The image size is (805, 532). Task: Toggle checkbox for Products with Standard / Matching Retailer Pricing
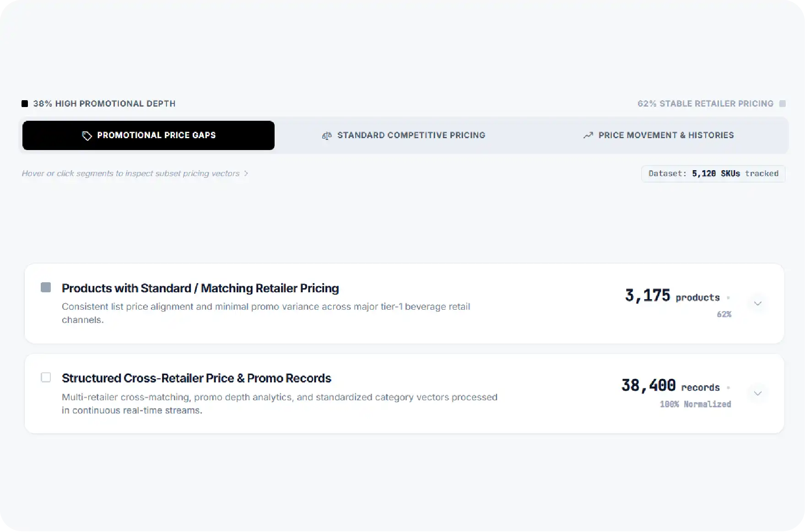(46, 287)
